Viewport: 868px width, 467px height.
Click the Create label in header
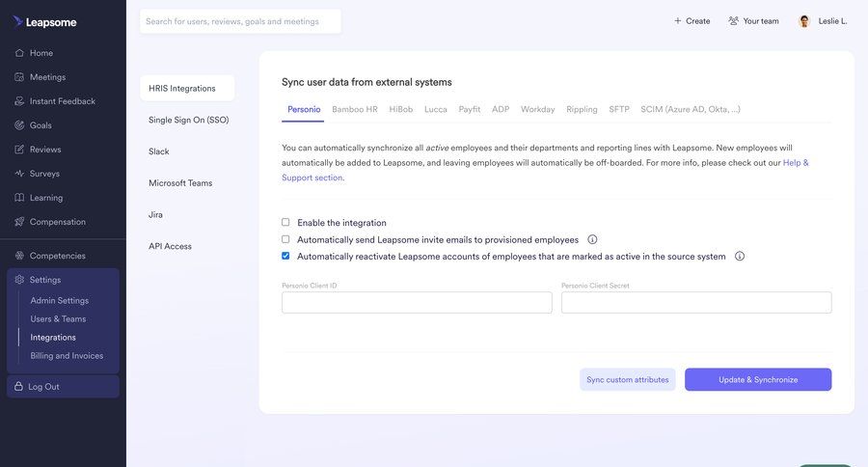(697, 21)
